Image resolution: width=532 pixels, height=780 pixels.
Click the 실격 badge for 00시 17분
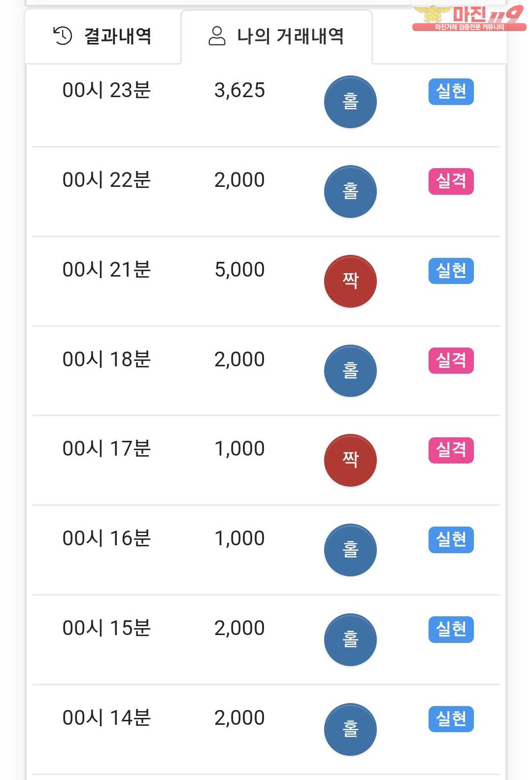451,450
